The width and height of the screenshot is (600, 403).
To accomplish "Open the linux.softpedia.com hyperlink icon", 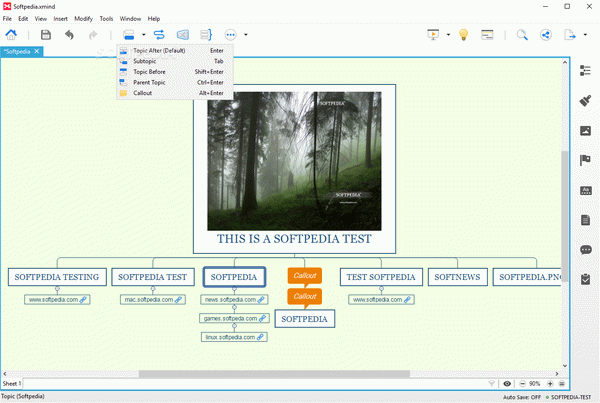I will [260, 337].
